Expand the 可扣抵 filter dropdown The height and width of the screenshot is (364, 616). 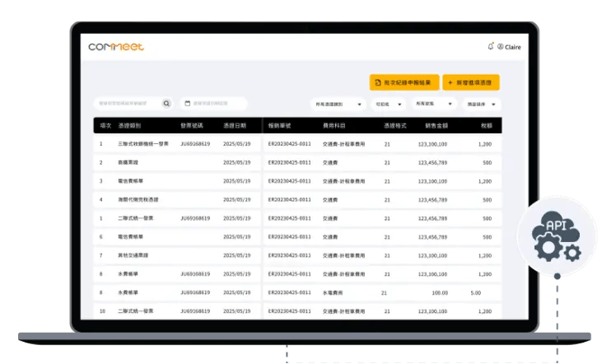(x=388, y=104)
